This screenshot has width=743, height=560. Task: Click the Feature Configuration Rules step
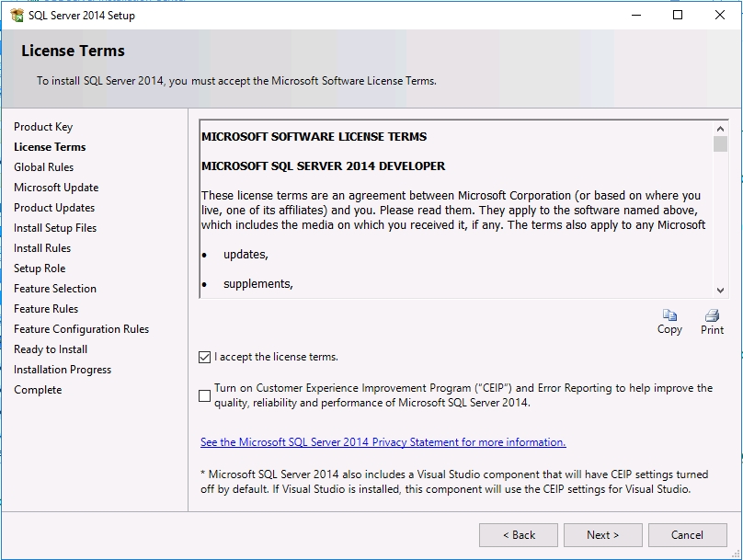[81, 329]
